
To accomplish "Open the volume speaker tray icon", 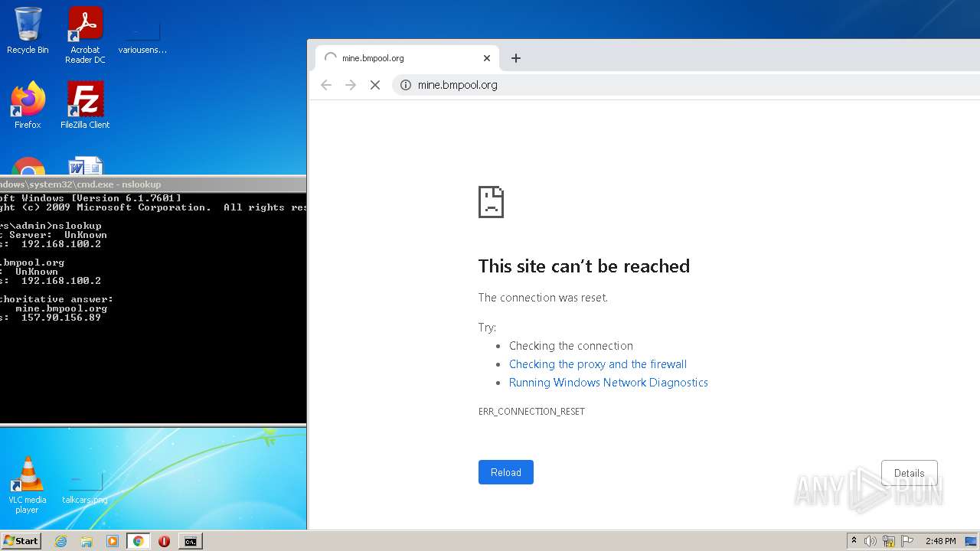I will (871, 541).
